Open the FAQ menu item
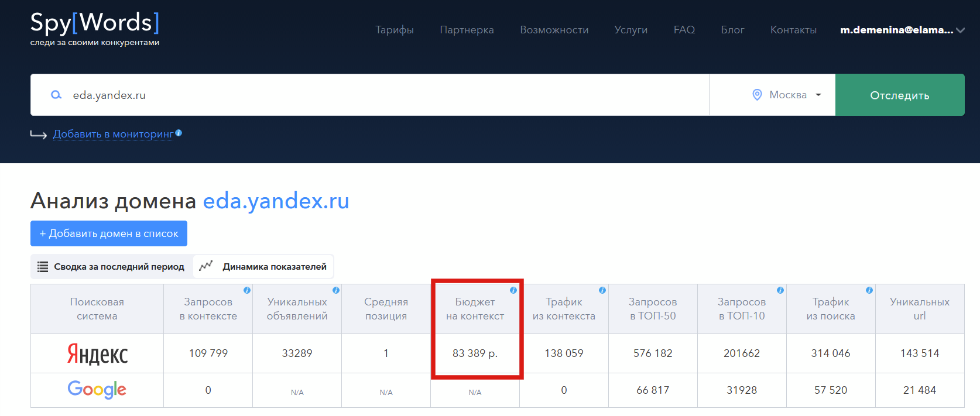Viewport: 980px width, 416px height. (684, 30)
